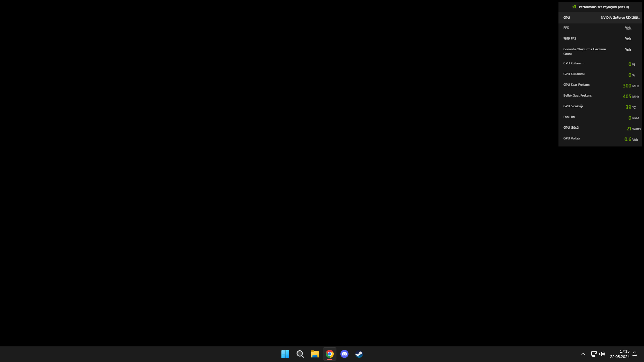Open the taskbar Search icon
Viewport: 644px width, 362px height.
click(x=300, y=354)
